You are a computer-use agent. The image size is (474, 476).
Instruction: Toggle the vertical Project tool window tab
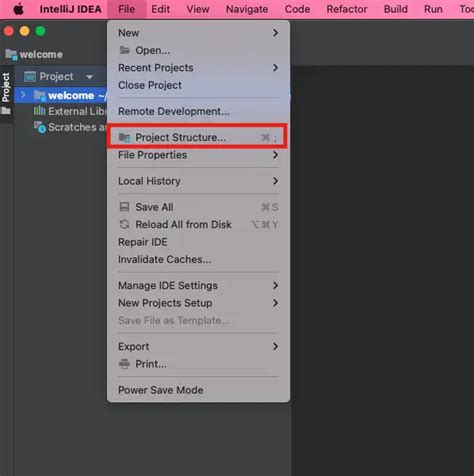(6, 88)
